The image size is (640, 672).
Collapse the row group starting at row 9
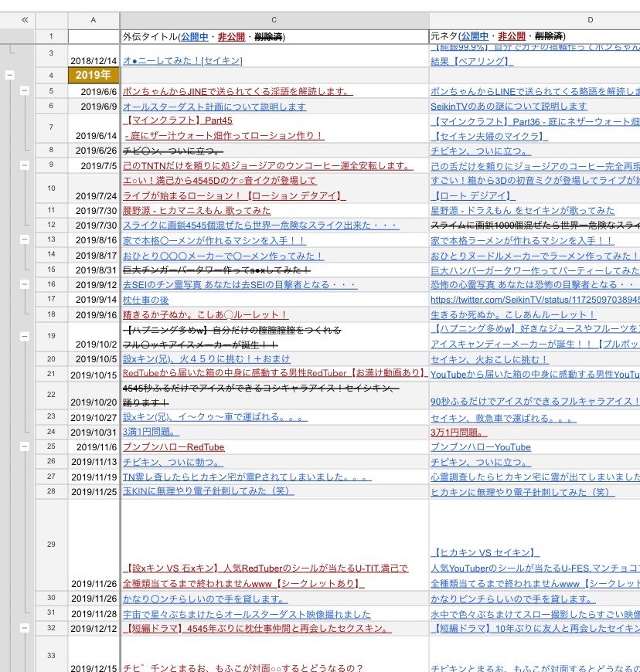tap(25, 165)
